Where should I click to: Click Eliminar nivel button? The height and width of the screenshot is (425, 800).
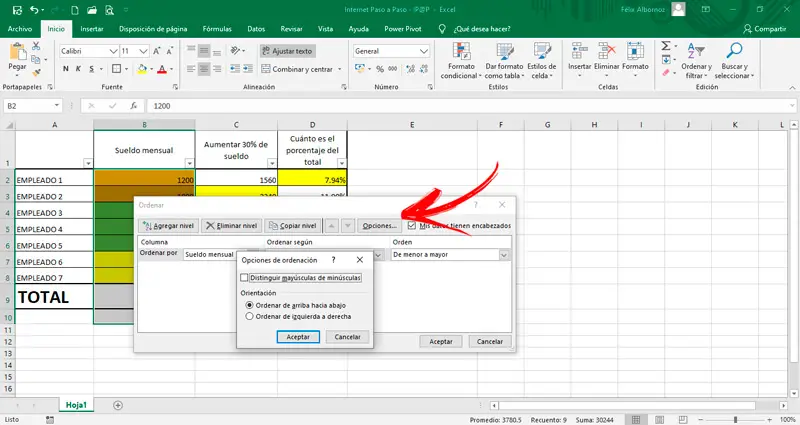pos(232,226)
